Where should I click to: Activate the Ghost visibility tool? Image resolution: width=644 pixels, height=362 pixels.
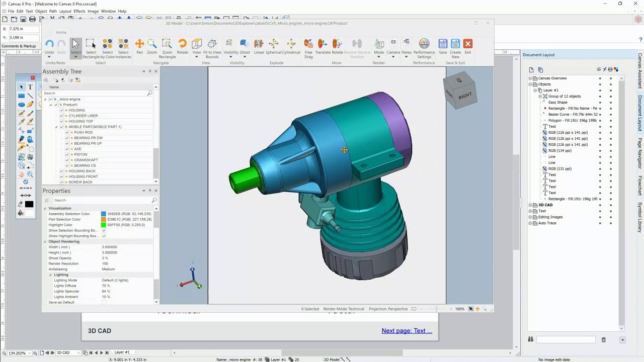coord(245,45)
